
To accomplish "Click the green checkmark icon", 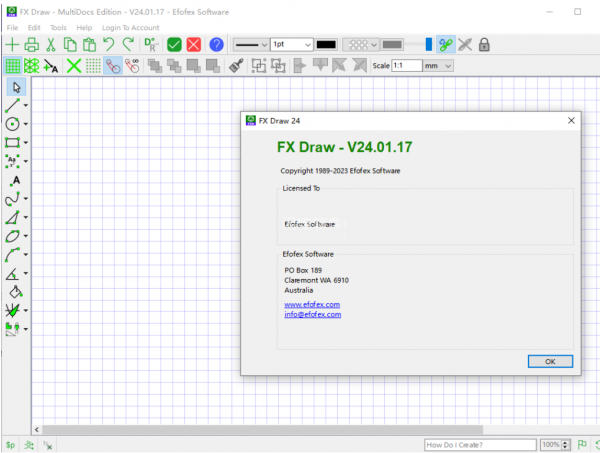I will 174,45.
